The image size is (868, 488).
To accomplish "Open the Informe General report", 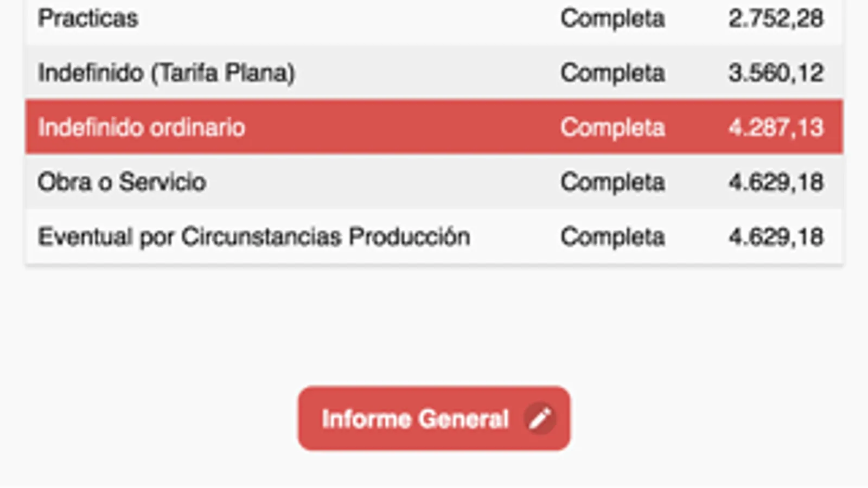I will pos(416,419).
